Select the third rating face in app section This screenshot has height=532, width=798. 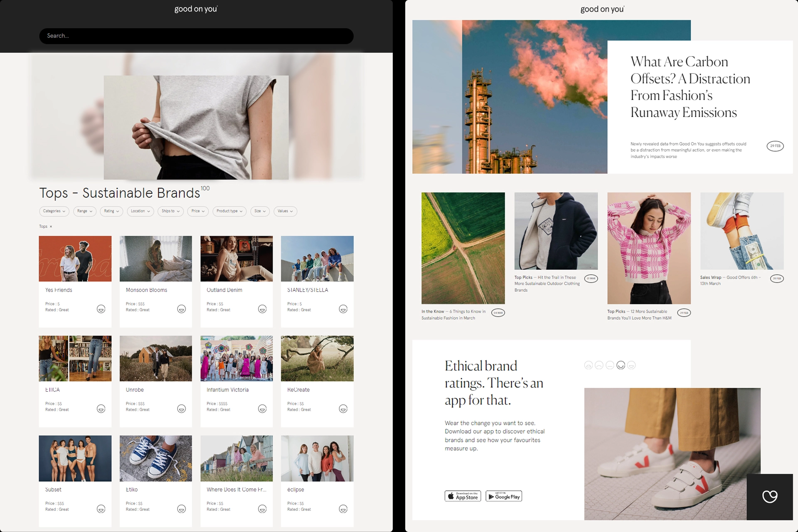pyautogui.click(x=610, y=365)
